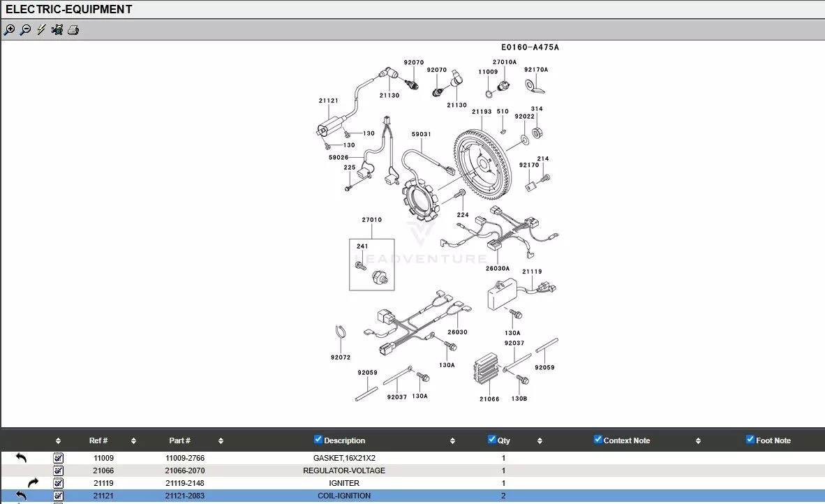Image resolution: width=825 pixels, height=504 pixels.
Task: Click sort arrows right of Part #
Action: pos(221,441)
